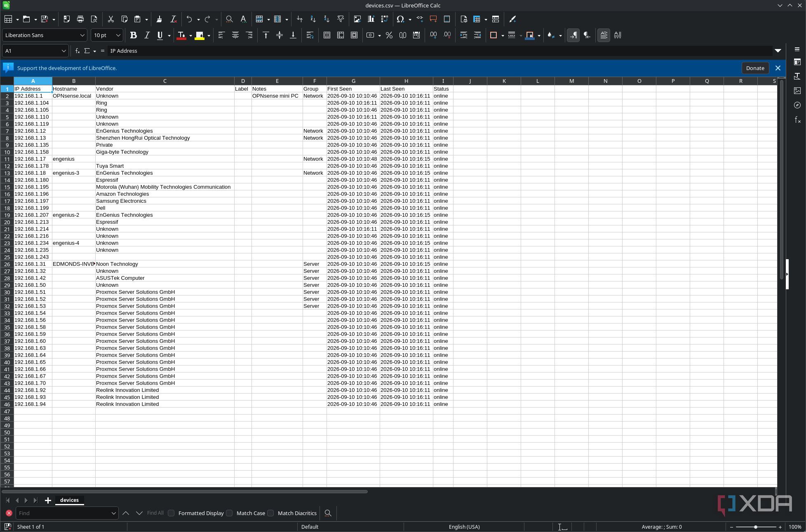Click Find magnifier icon in find bar
The image size is (806, 532).
coord(328,513)
